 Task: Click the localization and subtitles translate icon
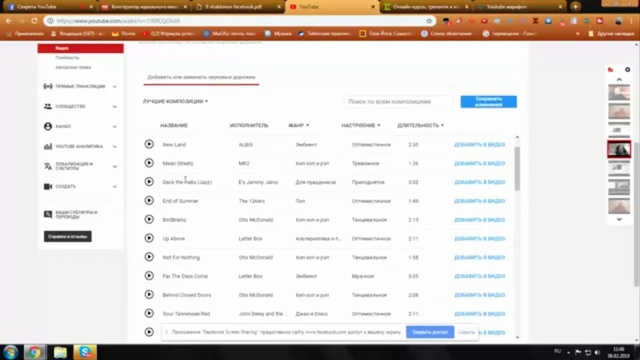click(48, 166)
